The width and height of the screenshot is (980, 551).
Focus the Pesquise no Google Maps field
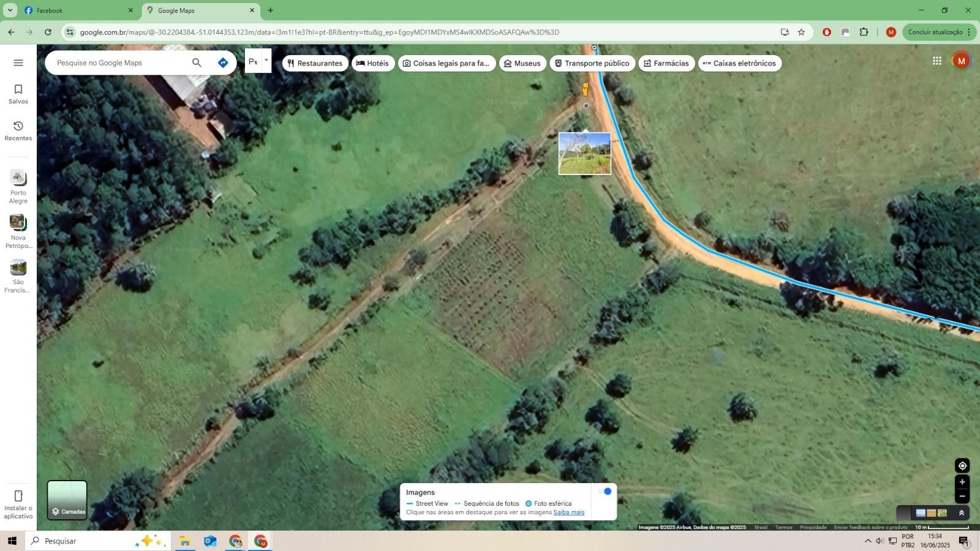pyautogui.click(x=119, y=62)
